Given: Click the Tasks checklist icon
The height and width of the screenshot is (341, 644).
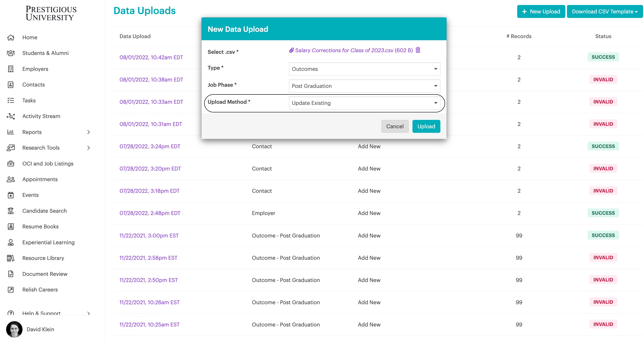Looking at the screenshot, I should tap(10, 100).
